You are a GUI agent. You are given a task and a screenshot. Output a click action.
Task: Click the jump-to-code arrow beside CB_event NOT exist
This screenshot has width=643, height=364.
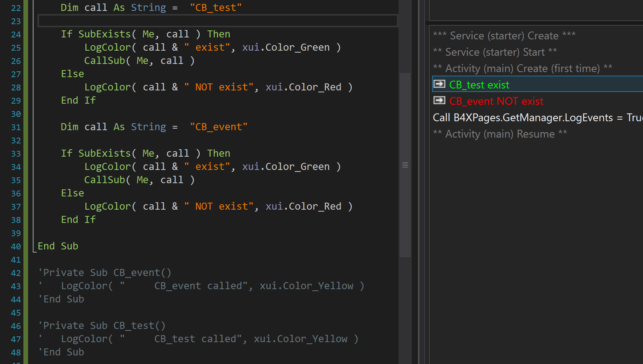[x=439, y=101]
